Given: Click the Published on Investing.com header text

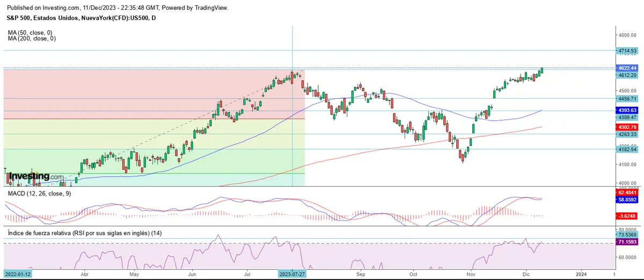Looking at the screenshot, I should point(118,8).
